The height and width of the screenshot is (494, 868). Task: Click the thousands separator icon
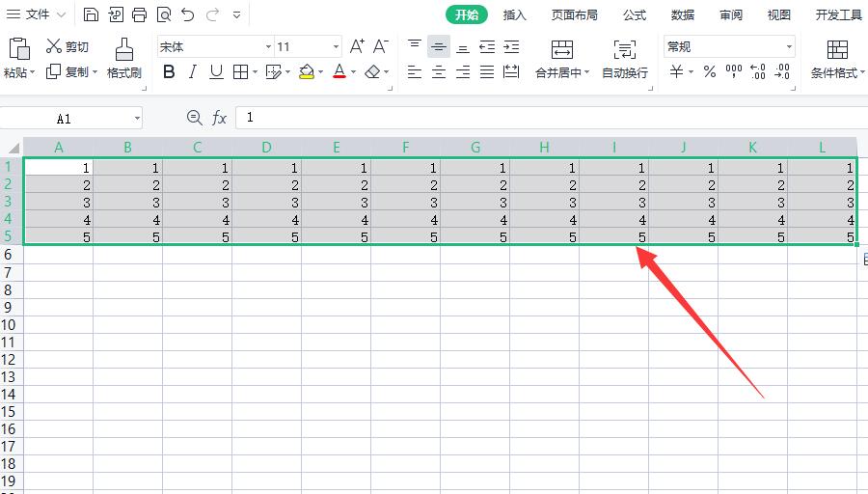tap(734, 71)
